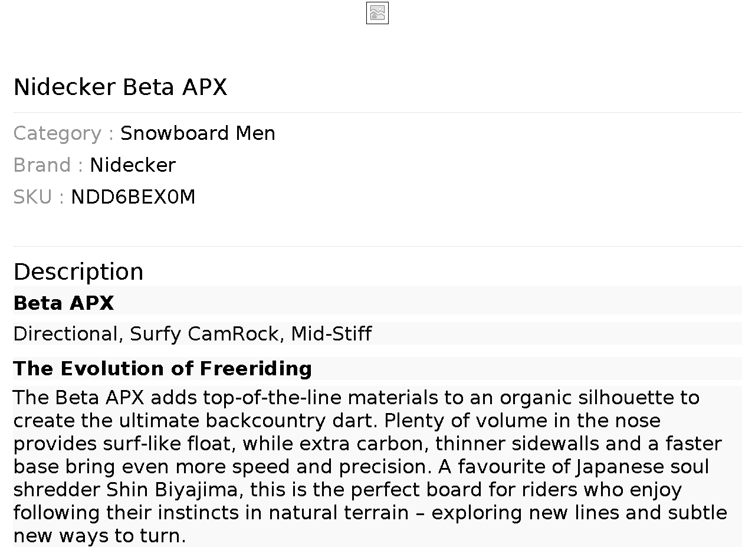755x560 pixels.
Task: Click the SKU label text
Action: 32,197
